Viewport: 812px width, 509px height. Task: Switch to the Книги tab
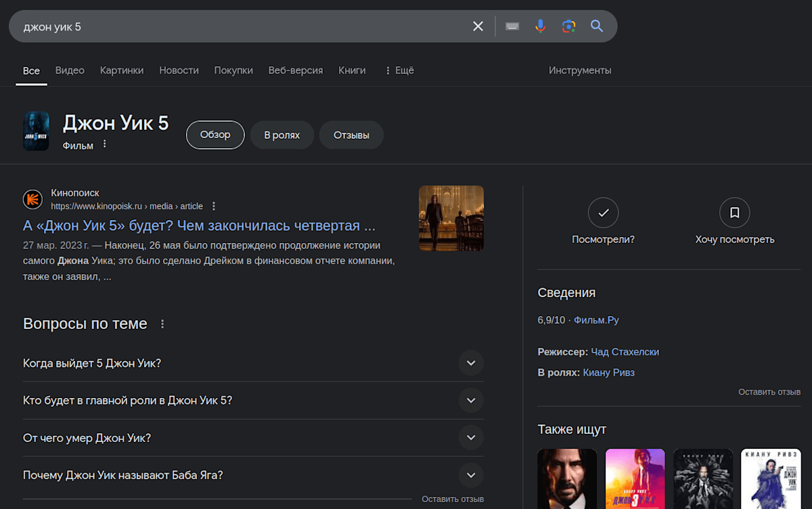pos(352,70)
